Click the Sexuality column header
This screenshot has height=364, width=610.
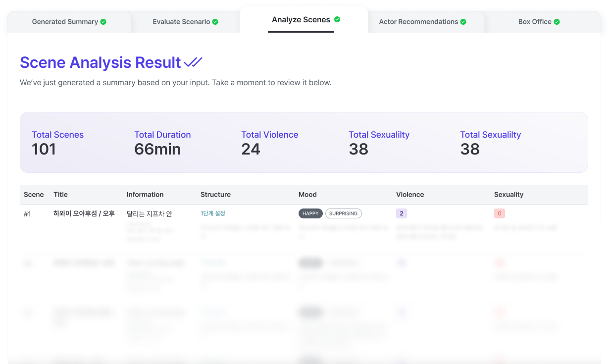click(x=508, y=195)
